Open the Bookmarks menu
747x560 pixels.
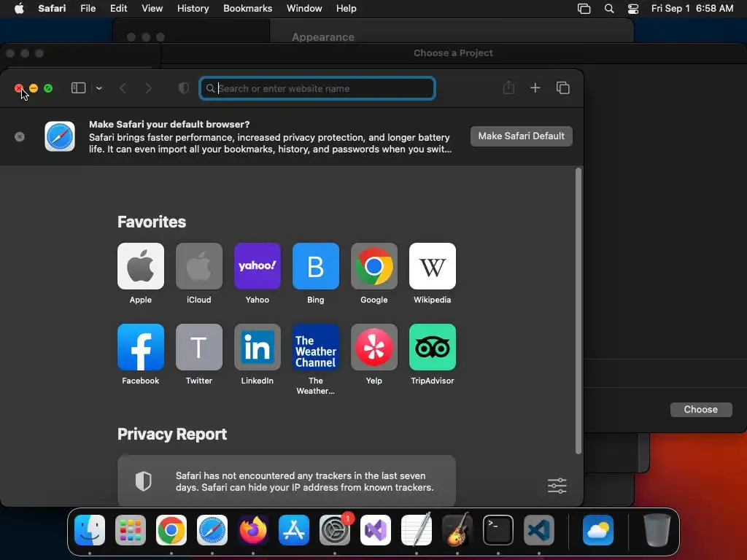point(248,8)
